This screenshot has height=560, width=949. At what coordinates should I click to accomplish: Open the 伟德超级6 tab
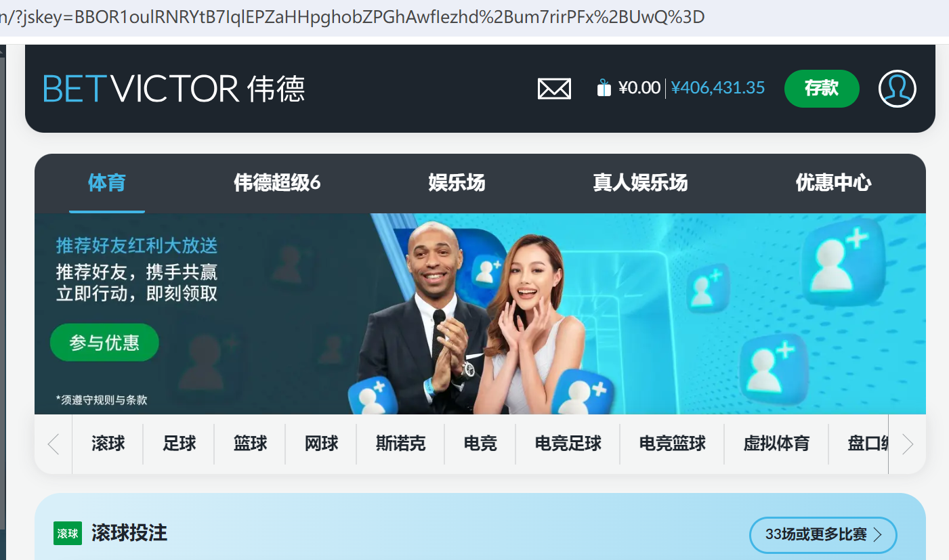point(277,183)
